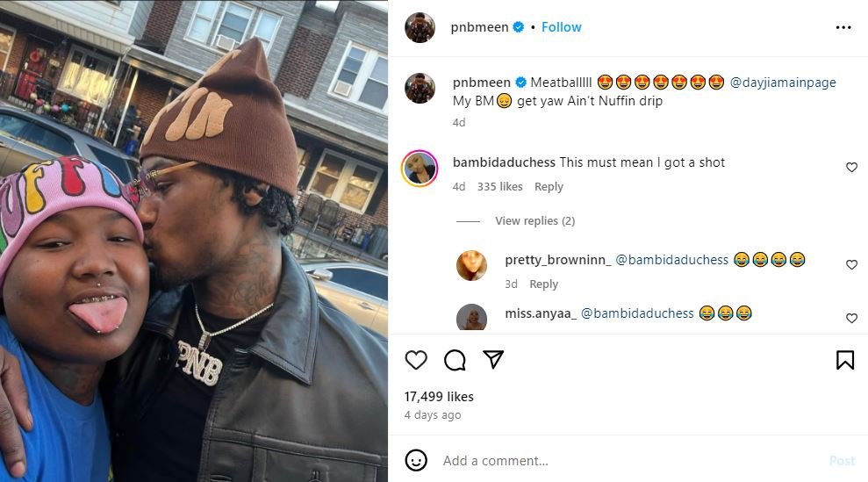Open the three-dot more options menu
Image resolution: width=868 pixels, height=482 pixels.
pyautogui.click(x=843, y=27)
